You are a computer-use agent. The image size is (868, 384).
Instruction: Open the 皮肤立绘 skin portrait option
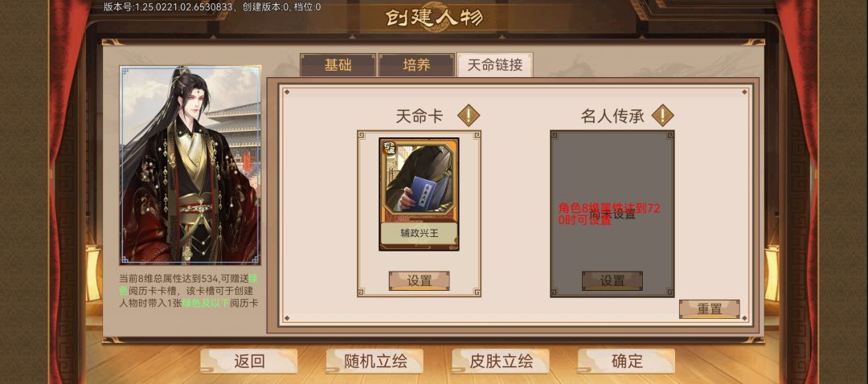tap(501, 362)
